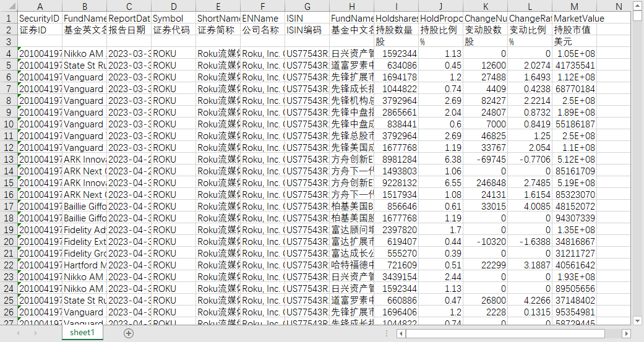Click the Hartford fund name cell

click(85, 265)
